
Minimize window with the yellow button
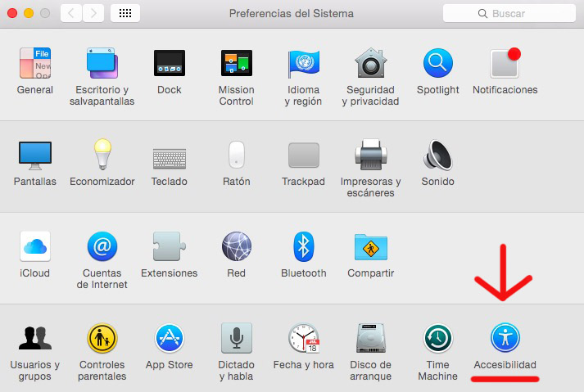pyautogui.click(x=29, y=13)
